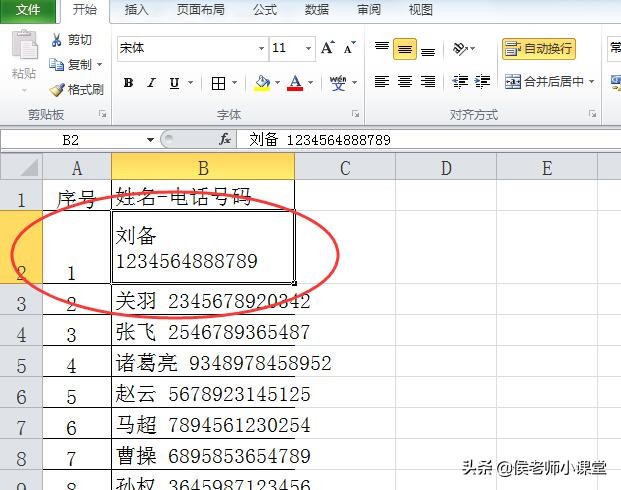This screenshot has width=621, height=490.
Task: Click the text orientation icon
Action: click(x=460, y=49)
